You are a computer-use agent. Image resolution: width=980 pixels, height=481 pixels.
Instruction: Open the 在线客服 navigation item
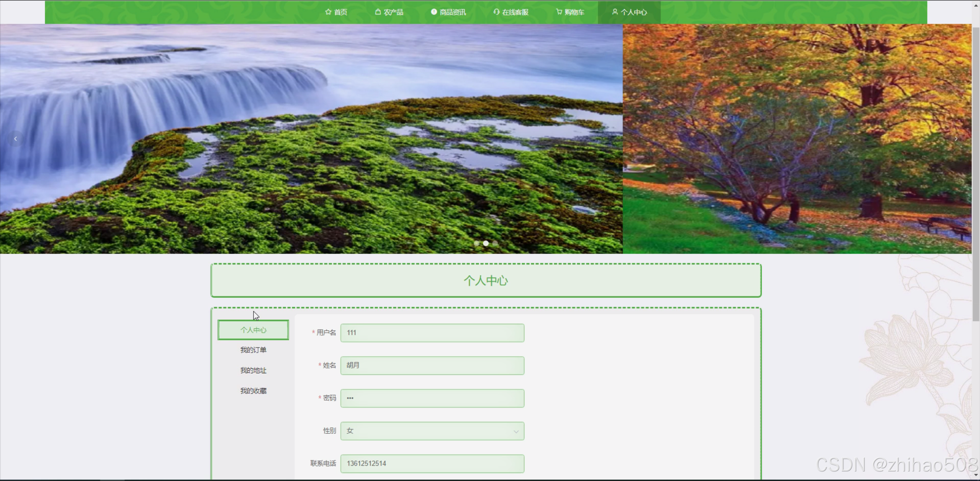[x=511, y=12]
